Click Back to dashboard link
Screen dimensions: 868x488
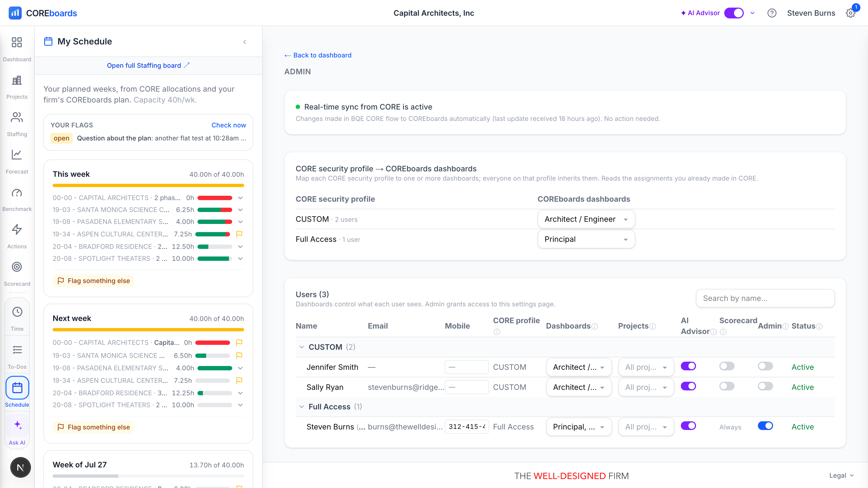(318, 55)
